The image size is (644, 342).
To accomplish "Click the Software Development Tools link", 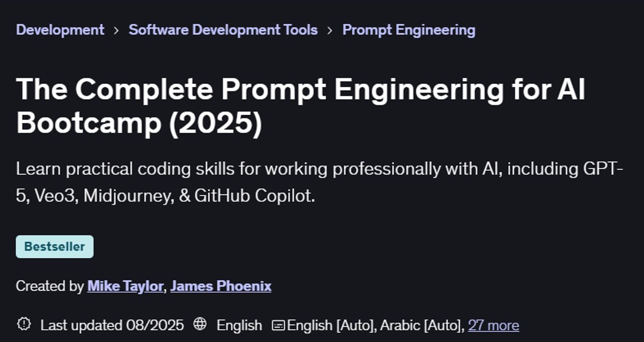I will pyautogui.click(x=222, y=30).
